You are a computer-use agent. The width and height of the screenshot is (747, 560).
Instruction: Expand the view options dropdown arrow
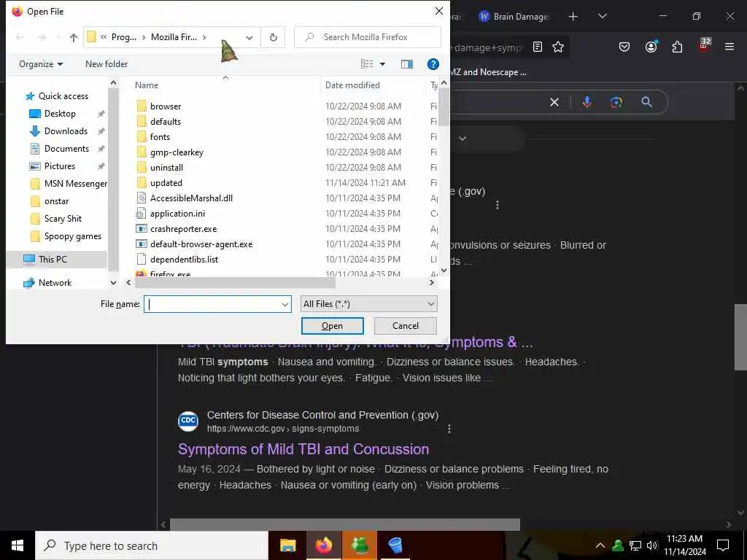point(382,64)
